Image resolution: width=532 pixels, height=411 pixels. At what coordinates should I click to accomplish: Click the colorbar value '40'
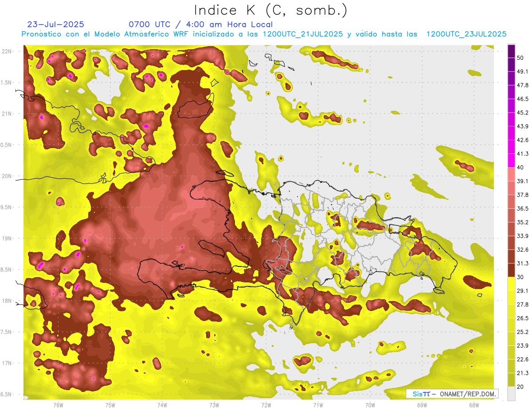[521, 168]
